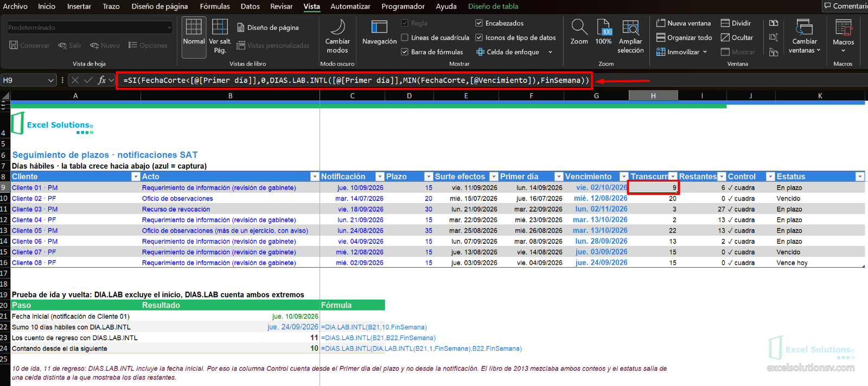Click inside the formula bar text
Screen dimensions: 868x386
tap(356, 80)
